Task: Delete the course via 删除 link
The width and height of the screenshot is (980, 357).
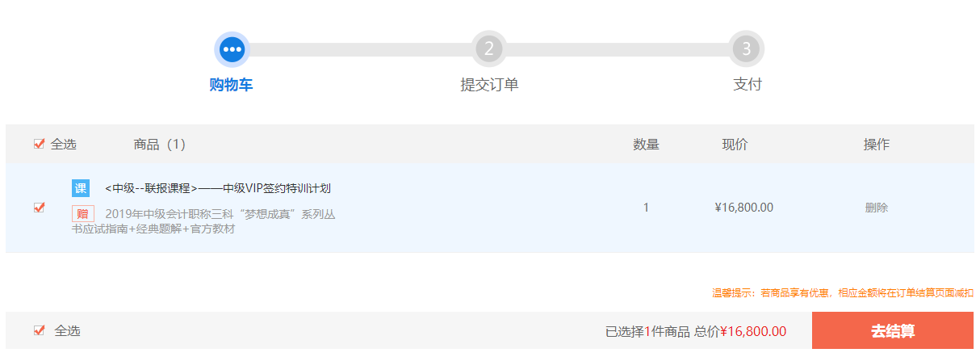Action: (x=876, y=208)
